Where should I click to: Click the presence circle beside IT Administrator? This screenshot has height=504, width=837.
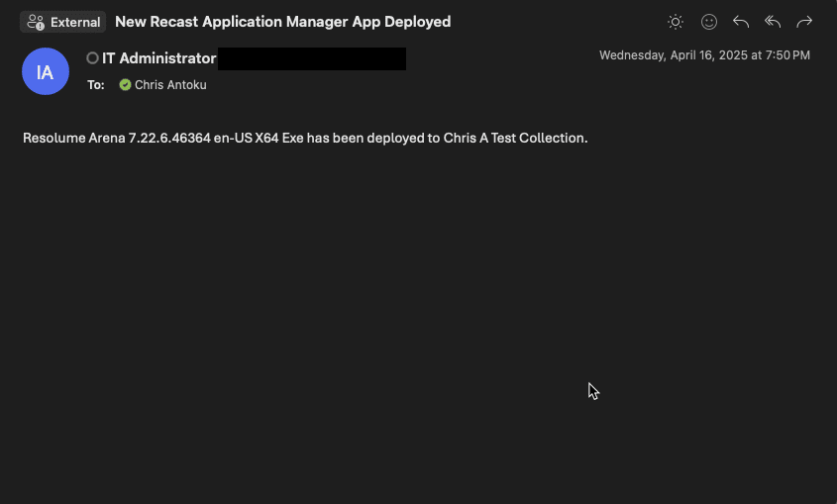point(93,58)
